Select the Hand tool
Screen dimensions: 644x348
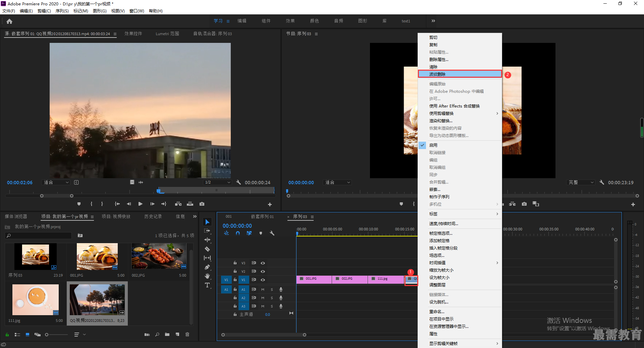tap(207, 276)
